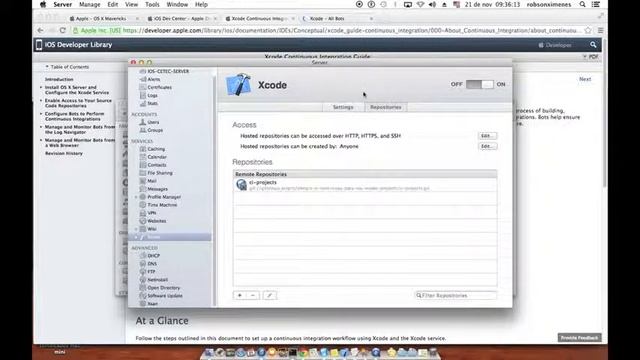
Task: Expand the Wiki disclosure triangle
Action: click(136, 229)
